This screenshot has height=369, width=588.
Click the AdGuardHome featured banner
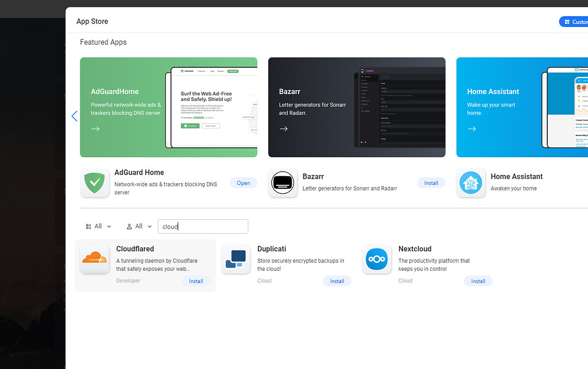168,107
